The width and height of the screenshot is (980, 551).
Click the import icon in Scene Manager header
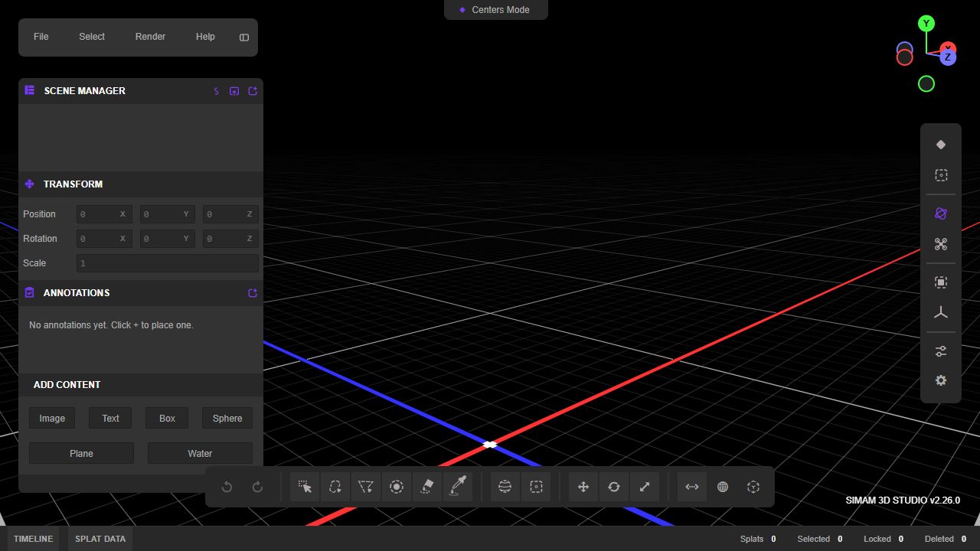pos(234,91)
